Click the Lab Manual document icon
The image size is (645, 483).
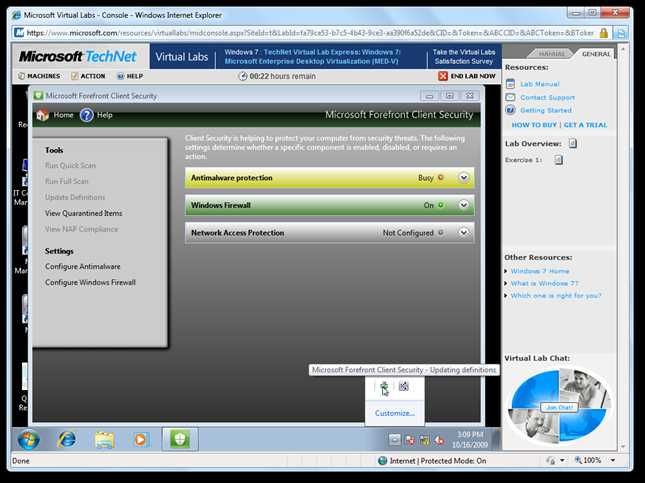[510, 84]
